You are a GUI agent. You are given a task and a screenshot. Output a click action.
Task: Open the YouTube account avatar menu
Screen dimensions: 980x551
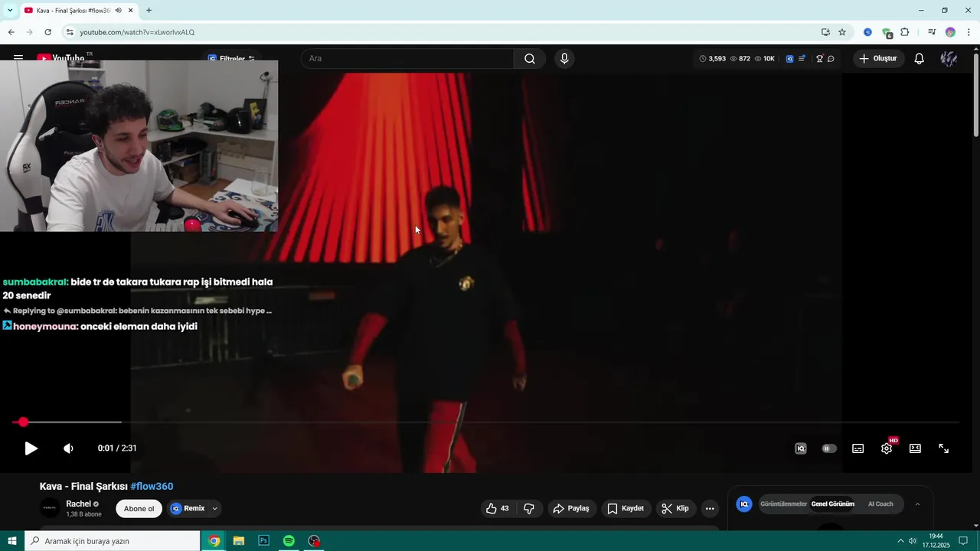coord(949,59)
